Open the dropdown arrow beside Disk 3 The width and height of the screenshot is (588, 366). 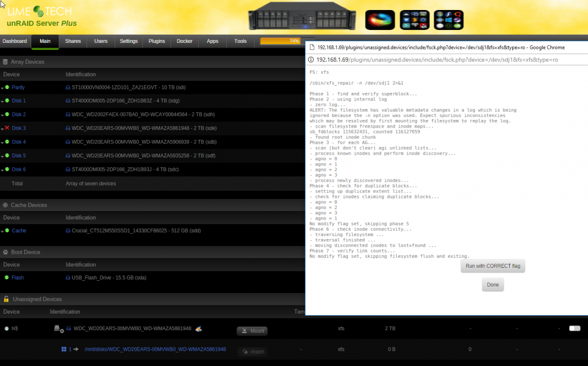pos(2,129)
